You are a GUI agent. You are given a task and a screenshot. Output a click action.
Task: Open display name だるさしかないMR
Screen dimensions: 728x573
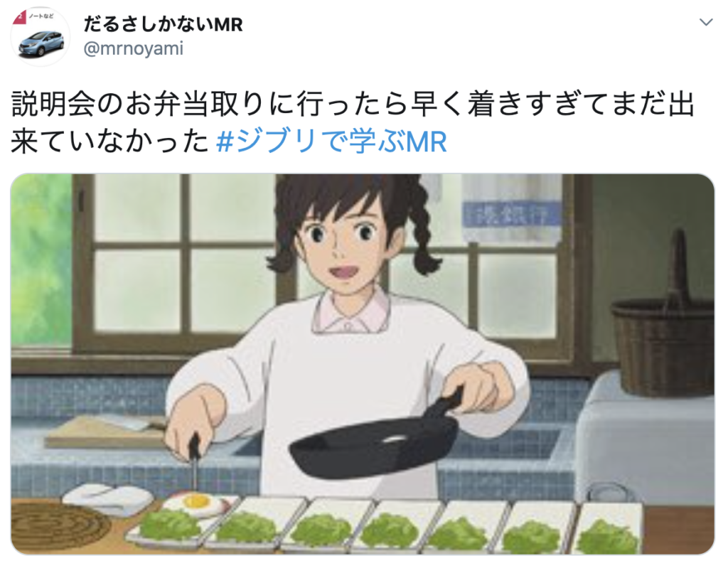(x=163, y=24)
